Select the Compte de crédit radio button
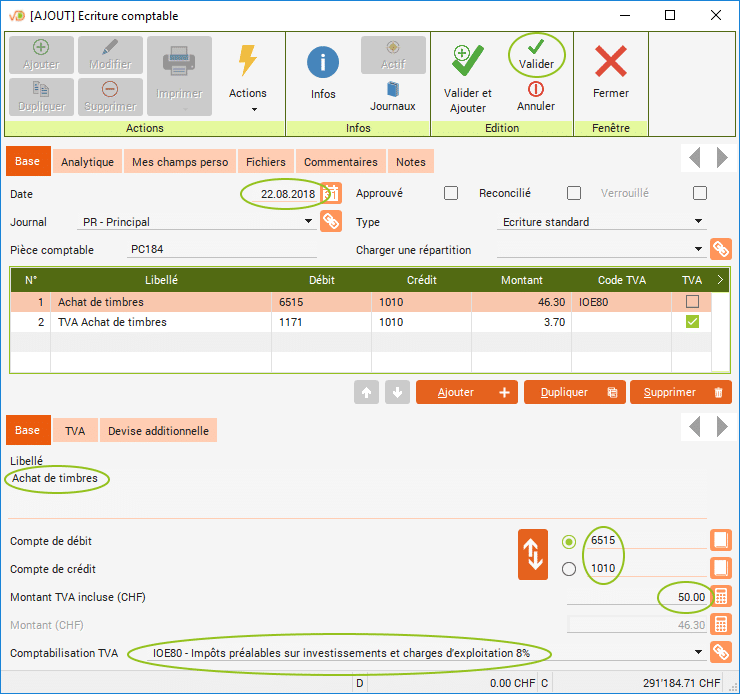The height and width of the screenshot is (694, 740). (x=570, y=569)
